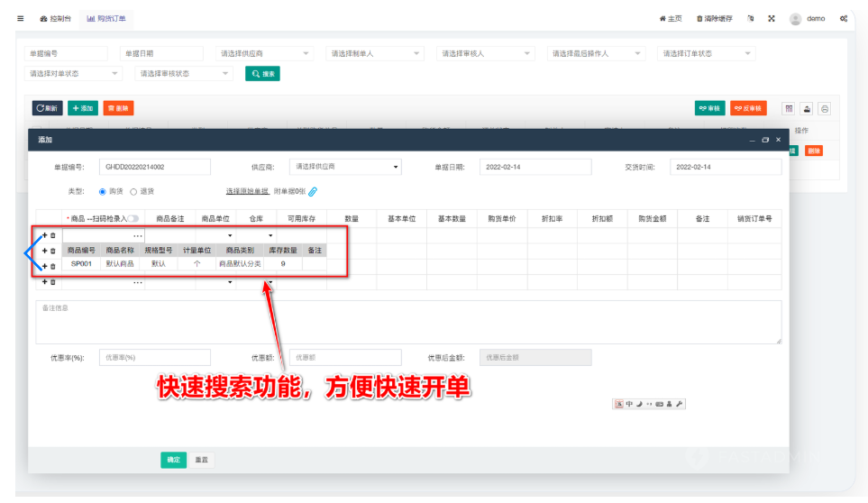Click the trash icon on the first product row
Screen dimensions: 868x503
(52, 235)
